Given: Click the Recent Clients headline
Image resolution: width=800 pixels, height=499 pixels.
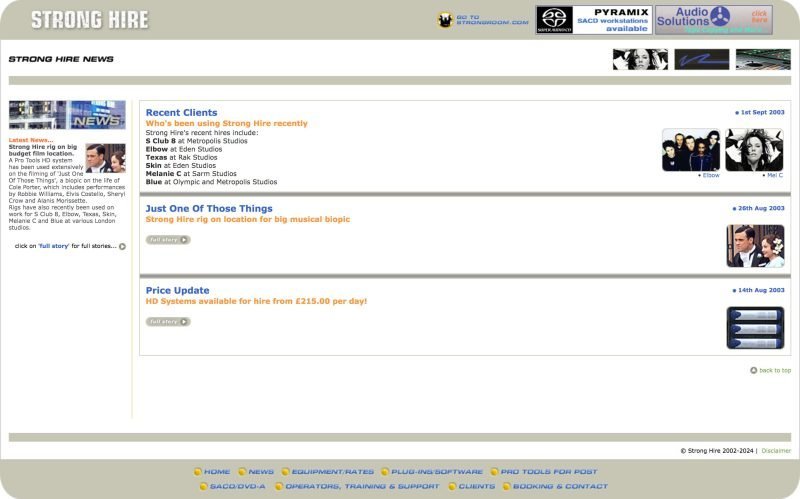Looking at the screenshot, I should tap(181, 112).
